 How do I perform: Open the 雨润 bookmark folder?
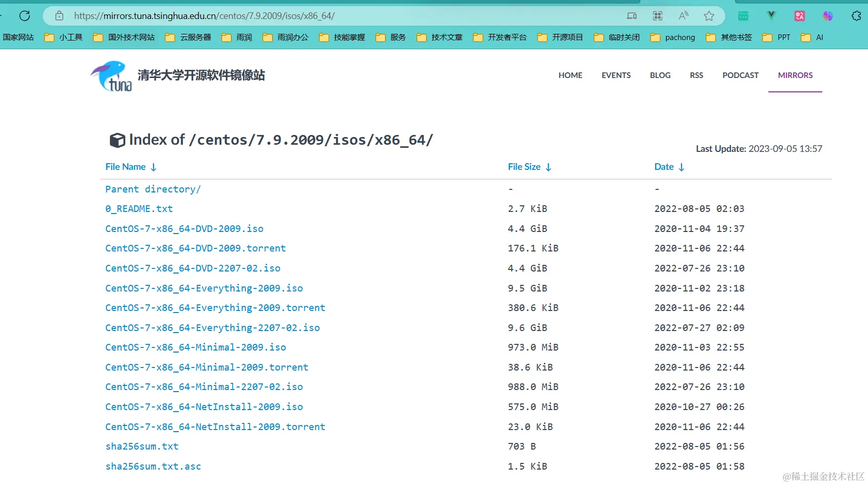tap(237, 37)
